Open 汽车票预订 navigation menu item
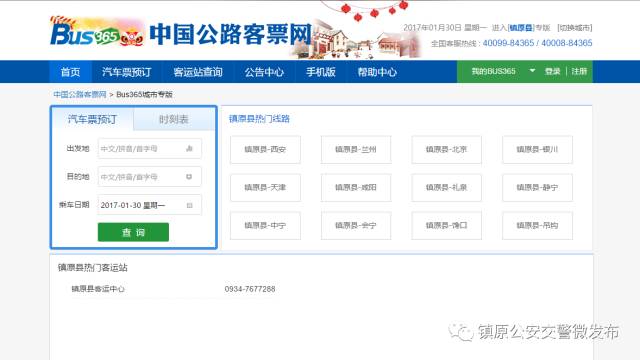This screenshot has height=360, width=640. (x=127, y=72)
